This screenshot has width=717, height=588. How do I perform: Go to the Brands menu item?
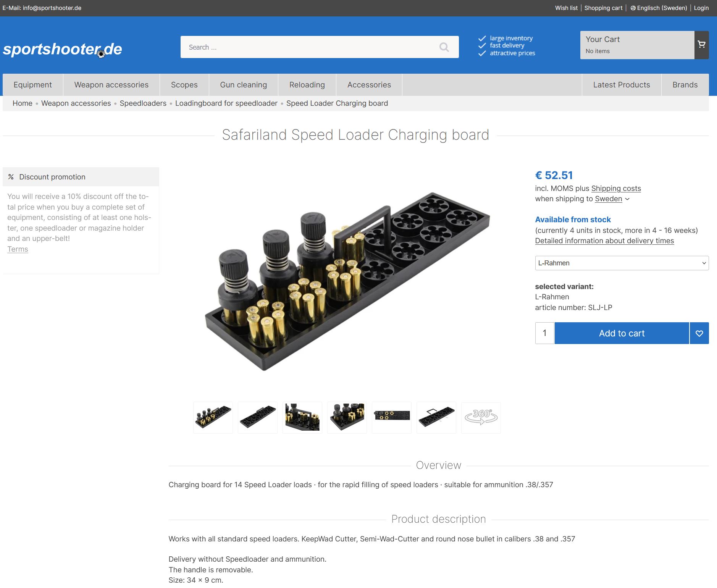tap(685, 85)
